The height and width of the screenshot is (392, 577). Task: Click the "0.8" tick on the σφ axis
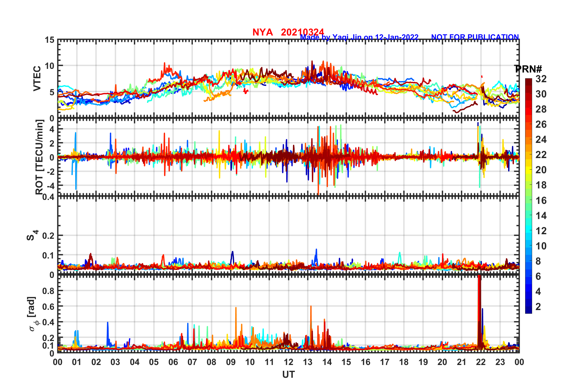click(x=49, y=291)
